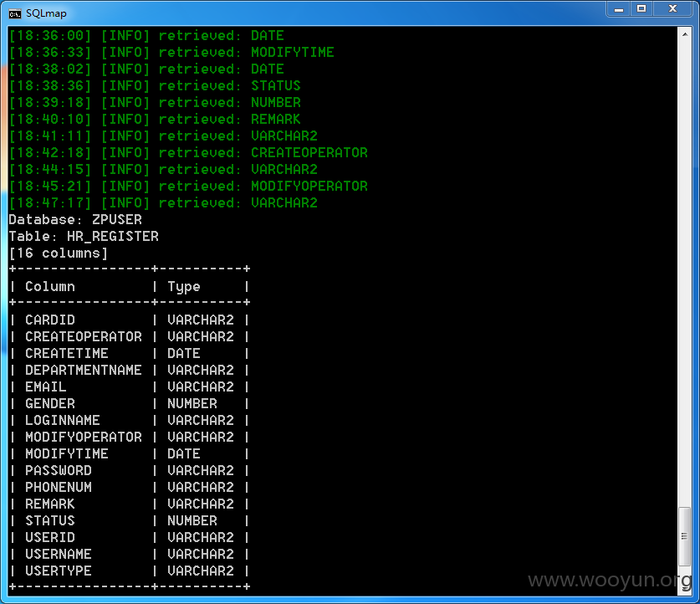Click the 'retrieved: MODIFYOPERATOR' log entry
The image size is (700, 604).
point(263,187)
